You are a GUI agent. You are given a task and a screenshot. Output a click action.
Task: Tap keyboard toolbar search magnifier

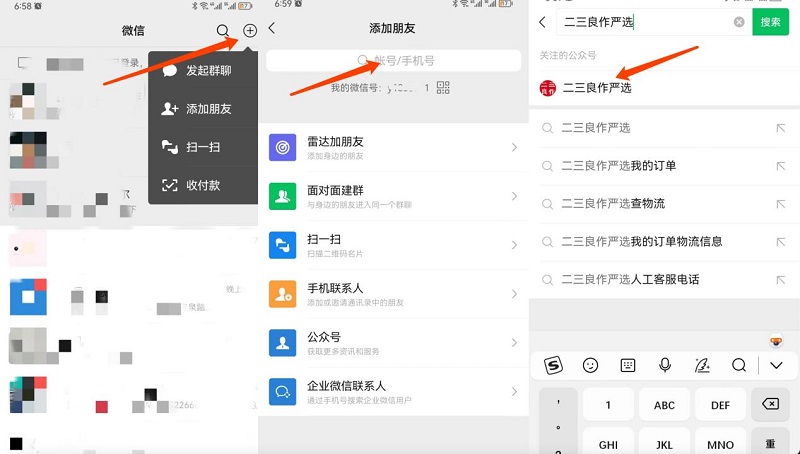739,365
